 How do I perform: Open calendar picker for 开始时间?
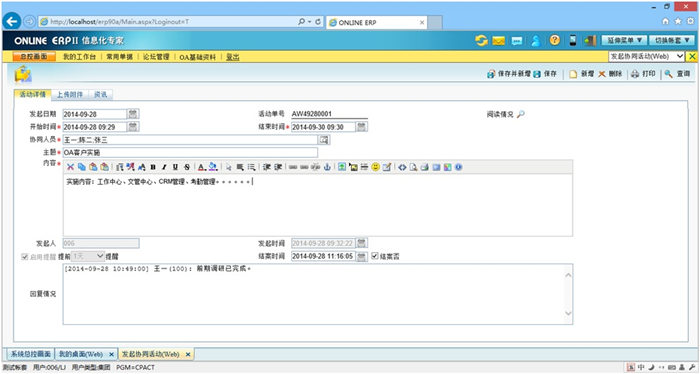point(133,127)
